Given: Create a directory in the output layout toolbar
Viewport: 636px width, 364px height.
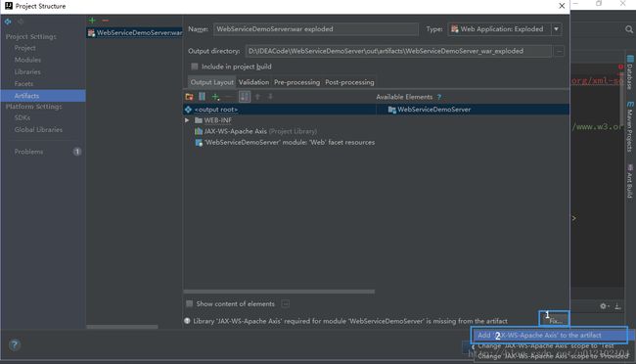Looking at the screenshot, I should [x=189, y=97].
